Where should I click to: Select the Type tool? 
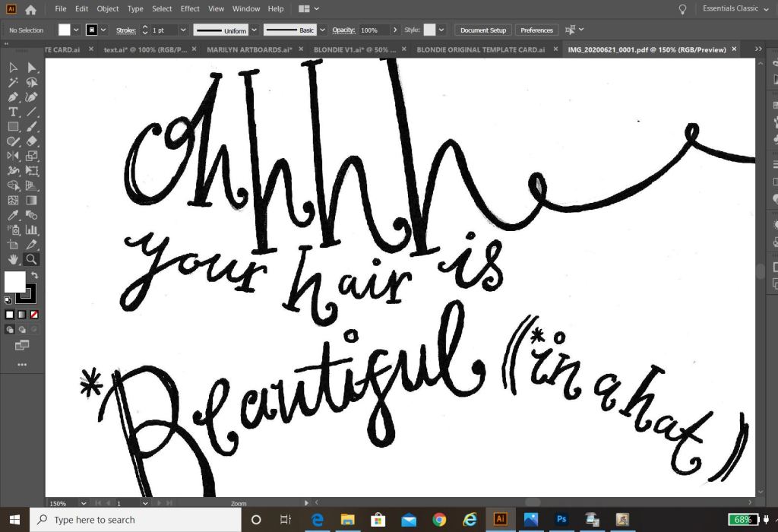pyautogui.click(x=13, y=112)
